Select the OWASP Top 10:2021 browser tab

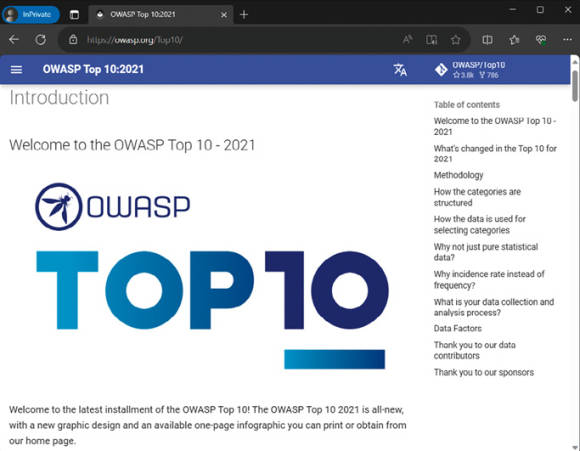pos(161,15)
